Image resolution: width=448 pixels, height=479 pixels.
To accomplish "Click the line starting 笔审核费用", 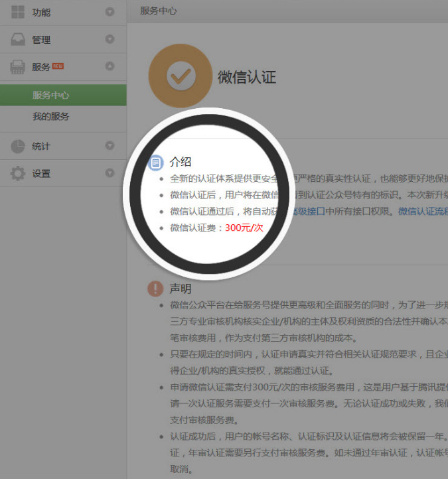I will tap(263, 338).
